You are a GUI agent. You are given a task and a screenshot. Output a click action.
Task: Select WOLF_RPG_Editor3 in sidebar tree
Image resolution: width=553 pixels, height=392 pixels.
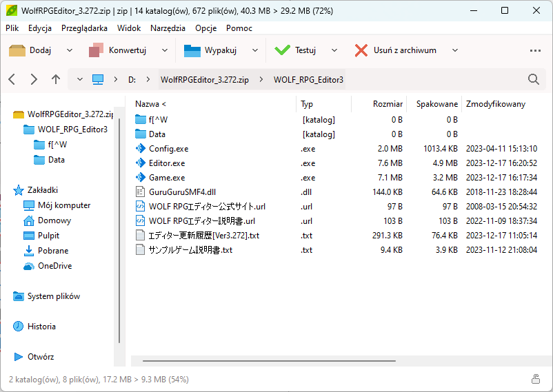pos(66,130)
